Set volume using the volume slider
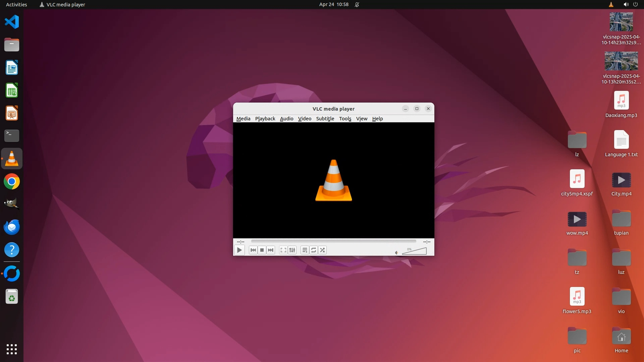 [x=414, y=251]
